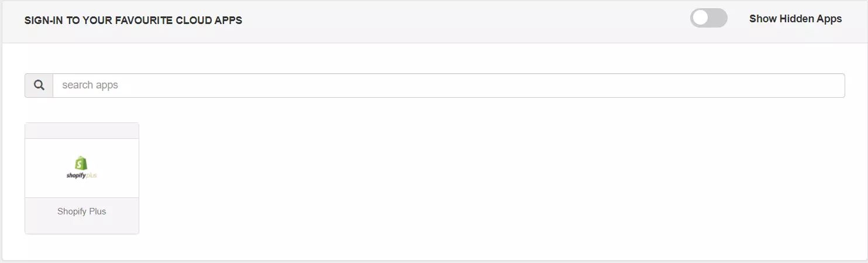Toggle the Show Hidden Apps switch
Image resolution: width=868 pixels, height=263 pixels.
click(708, 18)
